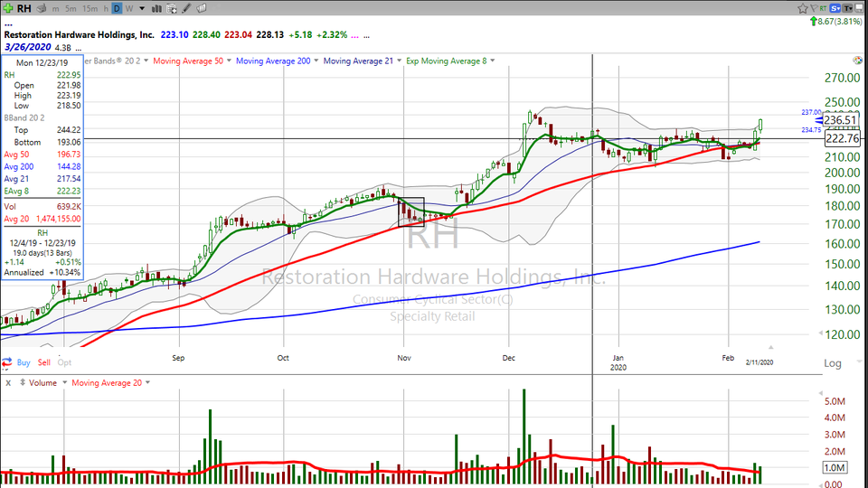The image size is (868, 488).
Task: Click the buy/sell swap arrows icon
Action: 6,363
